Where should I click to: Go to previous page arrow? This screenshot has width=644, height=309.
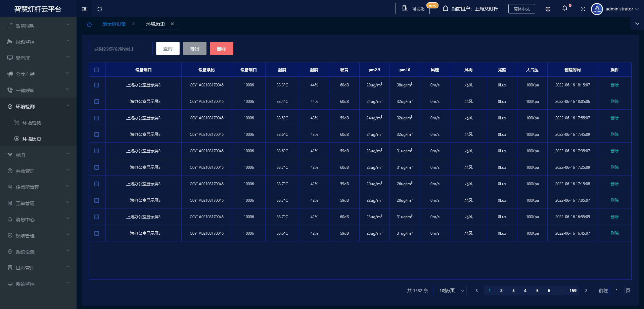(477, 291)
